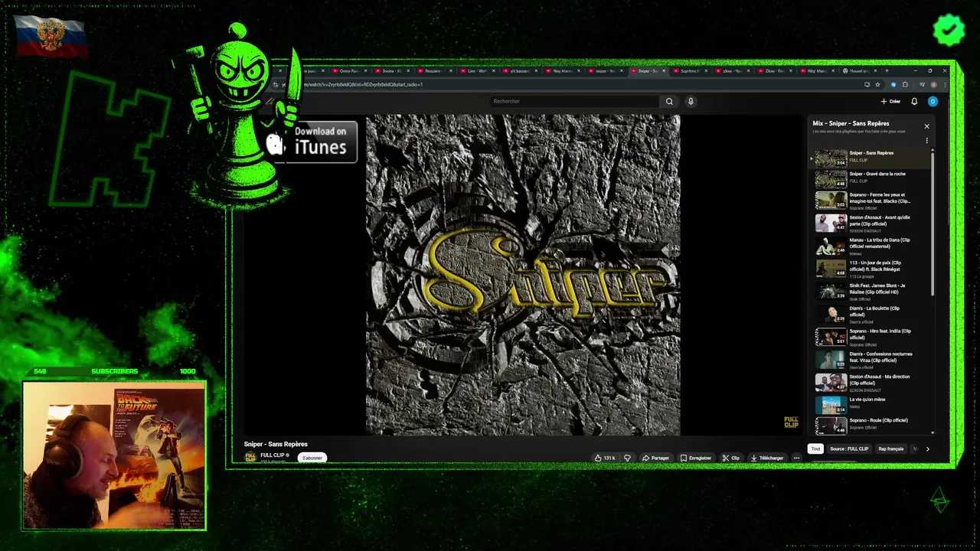Close the Mix playlist panel
Screen dimensions: 980x551
pos(926,126)
